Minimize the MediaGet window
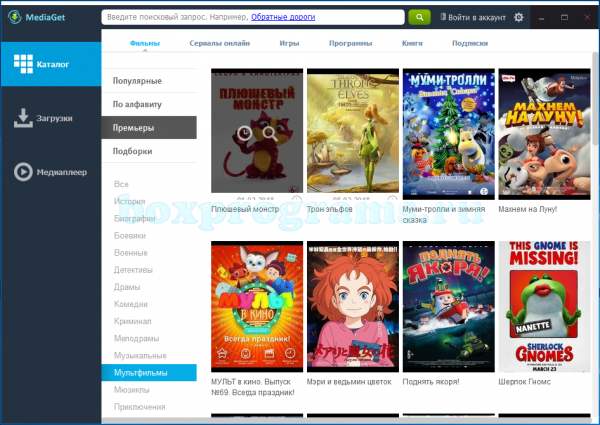This screenshot has height=425, width=600. pos(541,18)
